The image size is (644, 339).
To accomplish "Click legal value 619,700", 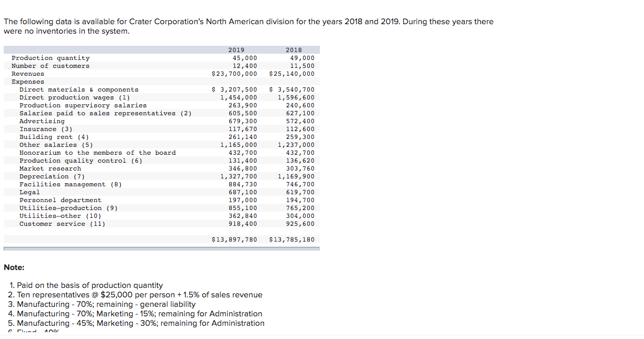I will (x=300, y=192).
